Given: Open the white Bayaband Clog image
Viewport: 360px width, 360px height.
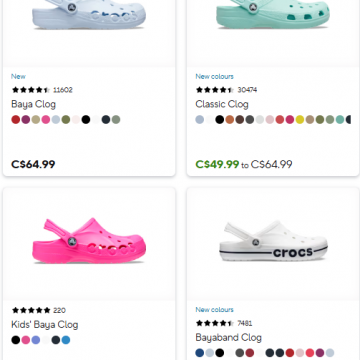Looking at the screenshot, I should click(273, 241).
